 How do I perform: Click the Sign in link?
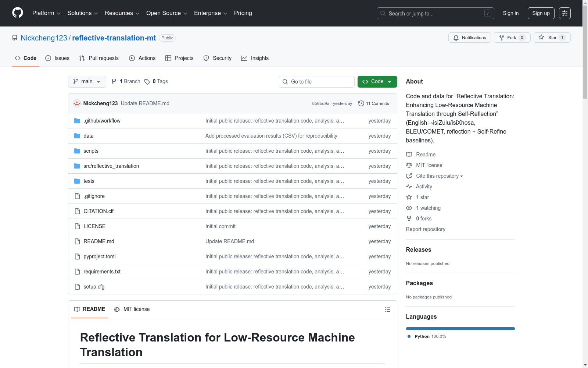pos(511,13)
